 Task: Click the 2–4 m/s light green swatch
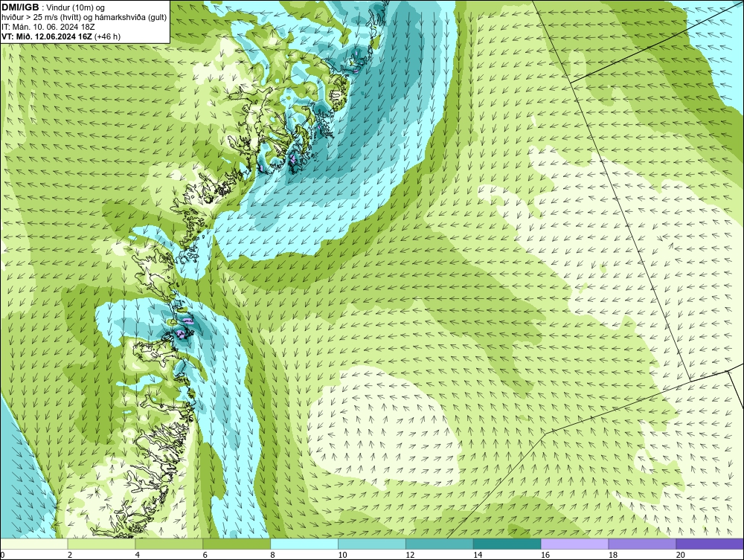coord(101,544)
